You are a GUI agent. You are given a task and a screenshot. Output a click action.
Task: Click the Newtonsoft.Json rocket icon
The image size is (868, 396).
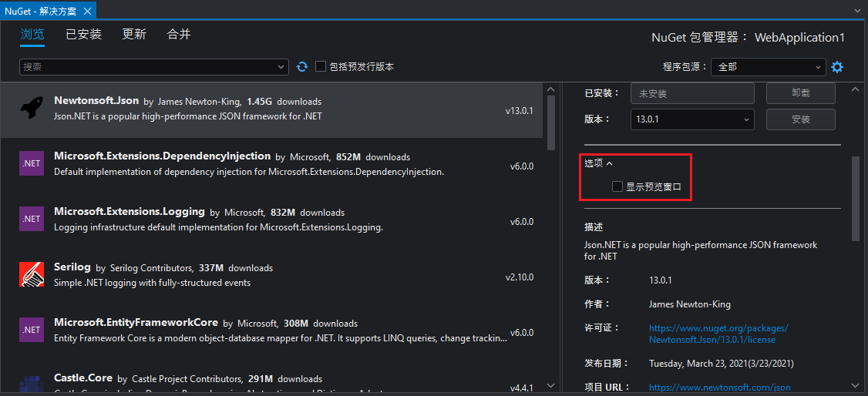32,107
